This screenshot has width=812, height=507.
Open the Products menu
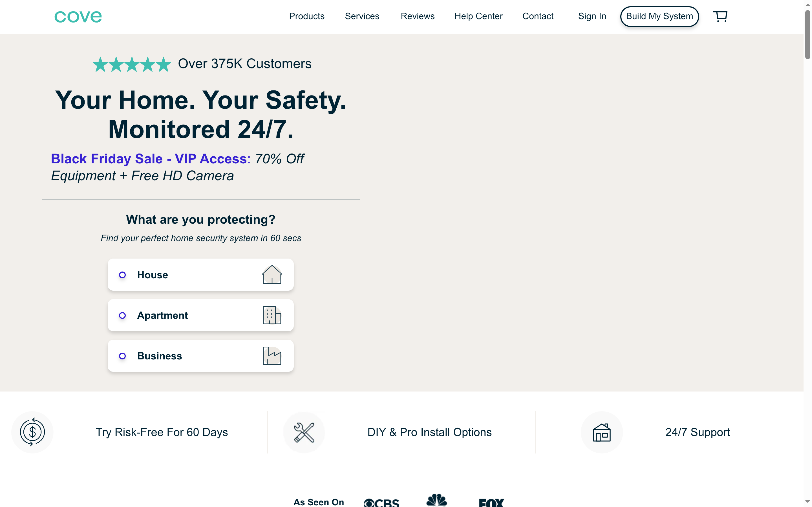[x=307, y=16]
